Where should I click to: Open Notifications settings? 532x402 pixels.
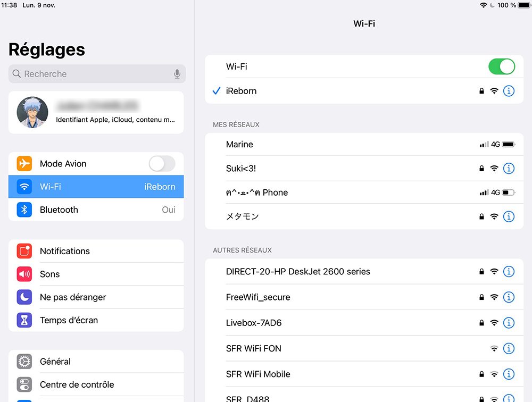(x=96, y=251)
